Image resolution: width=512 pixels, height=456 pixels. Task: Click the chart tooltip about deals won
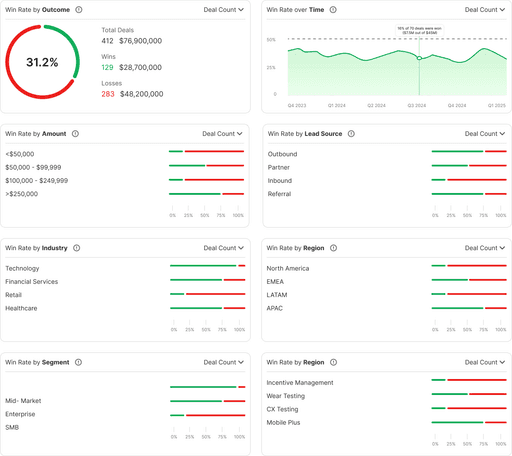(x=419, y=31)
